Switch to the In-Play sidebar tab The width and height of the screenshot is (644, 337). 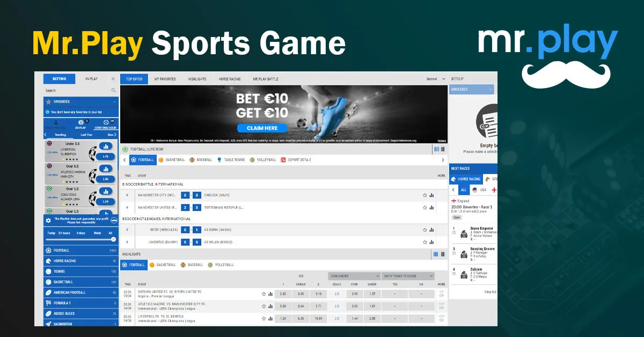92,79
